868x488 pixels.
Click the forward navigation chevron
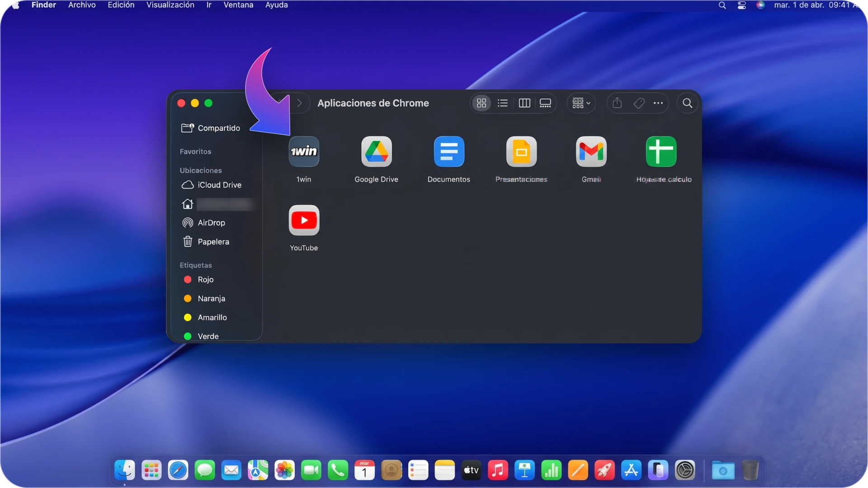(x=299, y=103)
